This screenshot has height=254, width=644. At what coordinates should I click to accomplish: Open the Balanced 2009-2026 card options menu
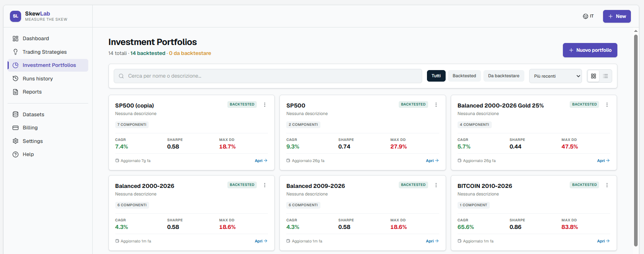(x=436, y=185)
